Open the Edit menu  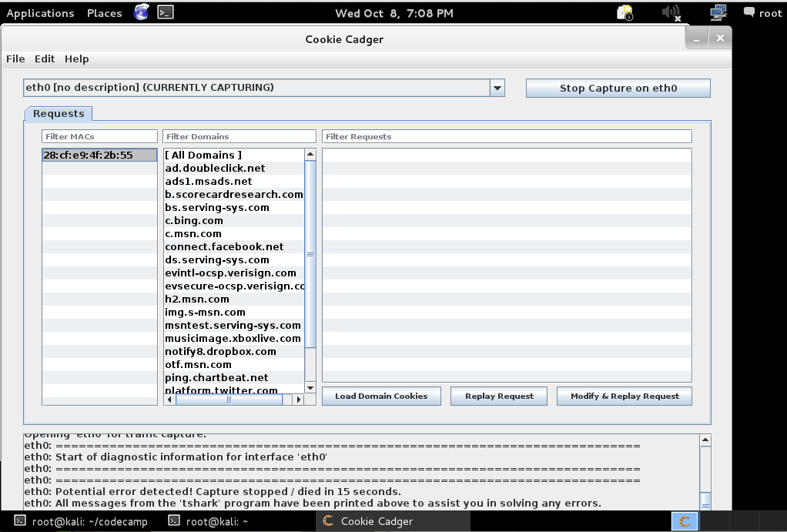45,59
